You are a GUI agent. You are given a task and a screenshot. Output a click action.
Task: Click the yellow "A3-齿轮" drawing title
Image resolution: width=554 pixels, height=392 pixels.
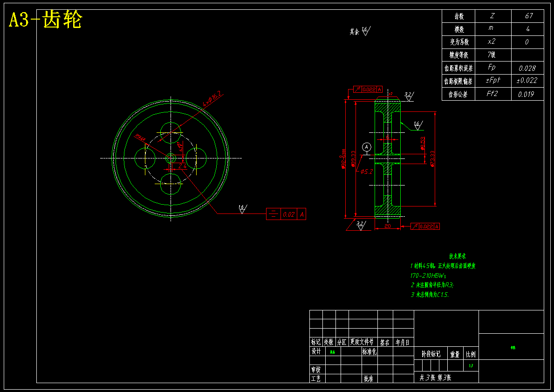pyautogui.click(x=45, y=20)
